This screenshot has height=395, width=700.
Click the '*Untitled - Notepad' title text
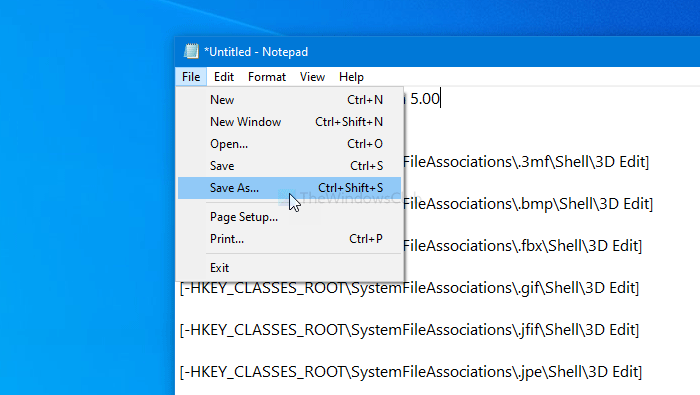click(256, 52)
